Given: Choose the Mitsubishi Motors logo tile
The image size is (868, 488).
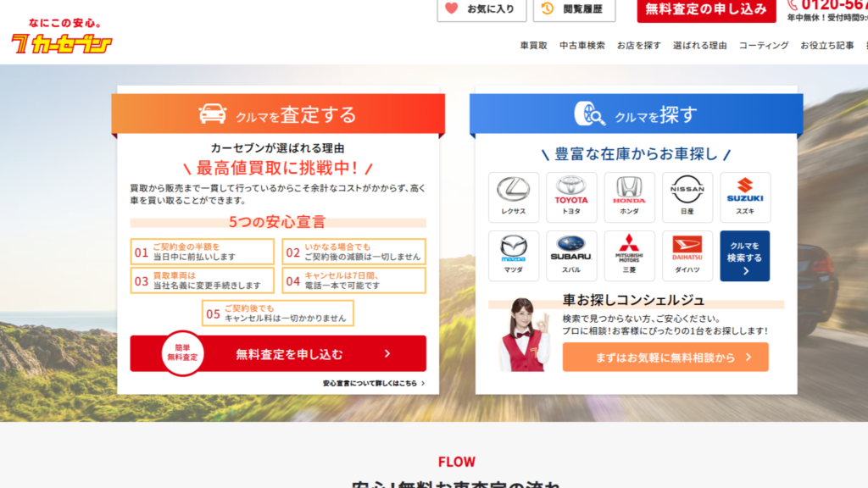Looking at the screenshot, I should (x=629, y=256).
